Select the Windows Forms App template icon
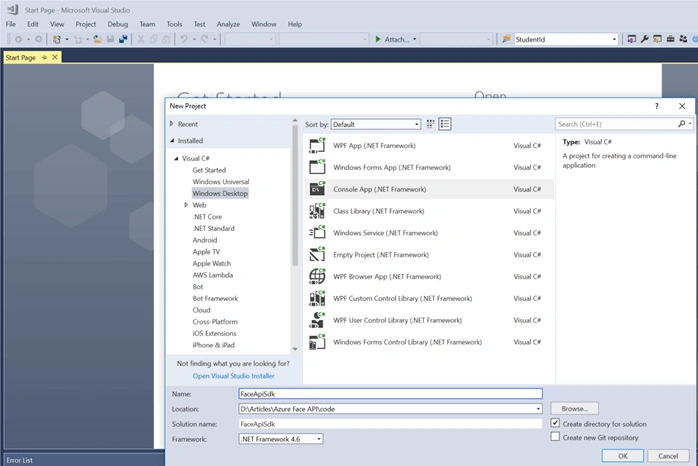The width and height of the screenshot is (698, 466). tap(317, 167)
